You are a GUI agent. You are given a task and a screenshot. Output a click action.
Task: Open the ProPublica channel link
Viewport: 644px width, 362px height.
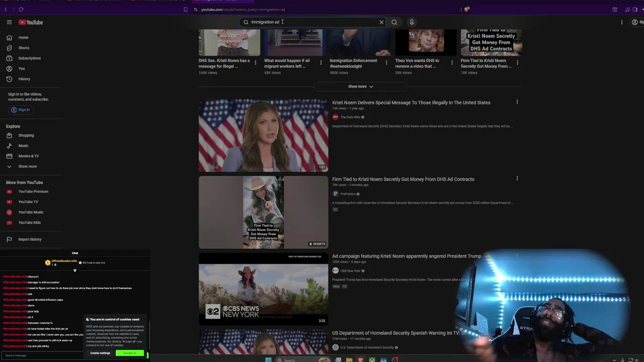point(348,194)
